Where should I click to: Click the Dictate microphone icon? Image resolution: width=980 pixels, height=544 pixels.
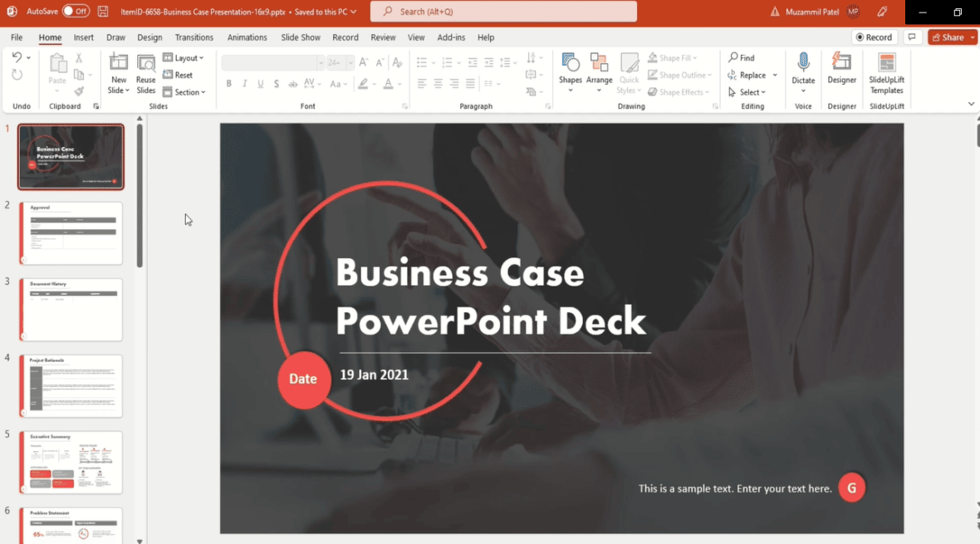[x=803, y=63]
